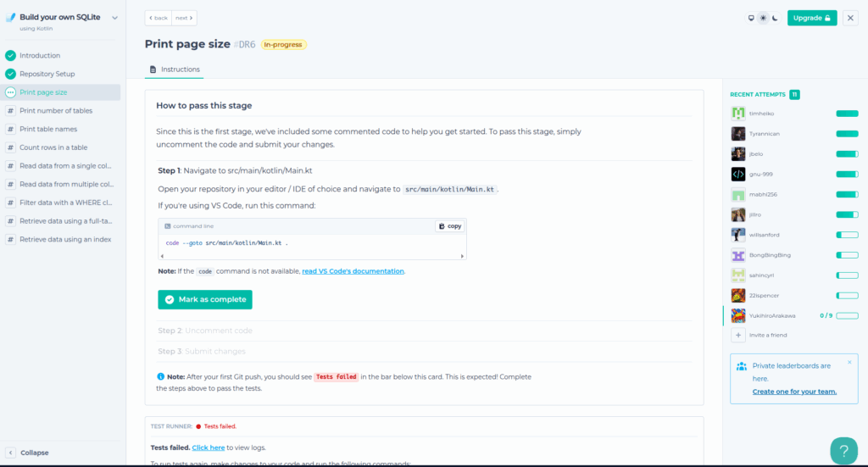Open the Print table names stage
868x467 pixels.
click(48, 129)
